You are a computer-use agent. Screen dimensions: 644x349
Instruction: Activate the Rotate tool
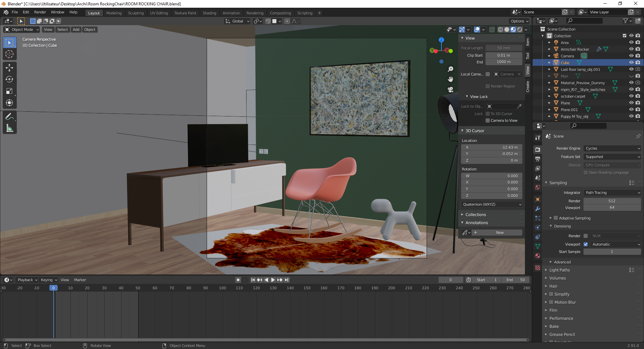[9, 80]
